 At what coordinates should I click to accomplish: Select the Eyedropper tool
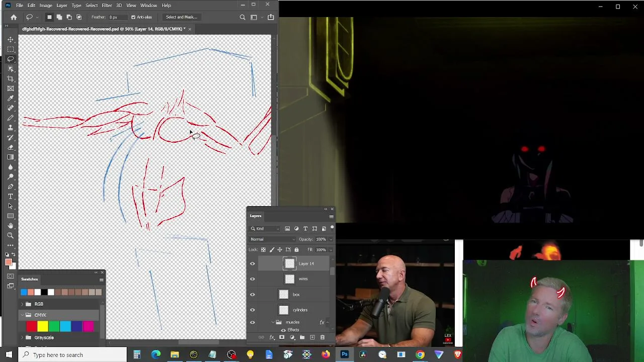[x=11, y=98]
